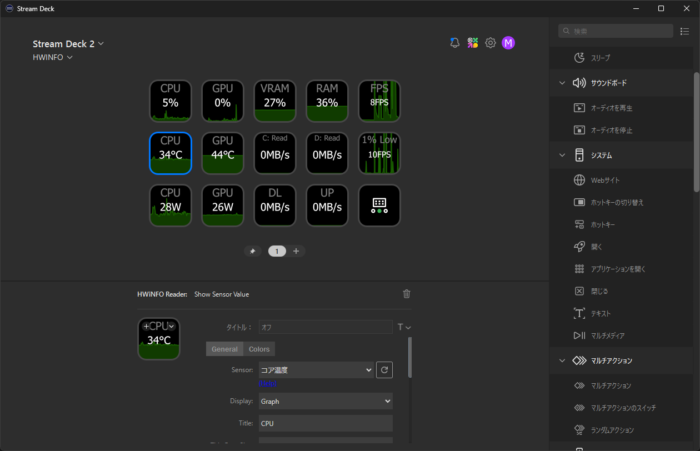Click the property inspector scrollbar
Image resolution: width=700 pixels, height=451 pixels.
click(x=410, y=357)
